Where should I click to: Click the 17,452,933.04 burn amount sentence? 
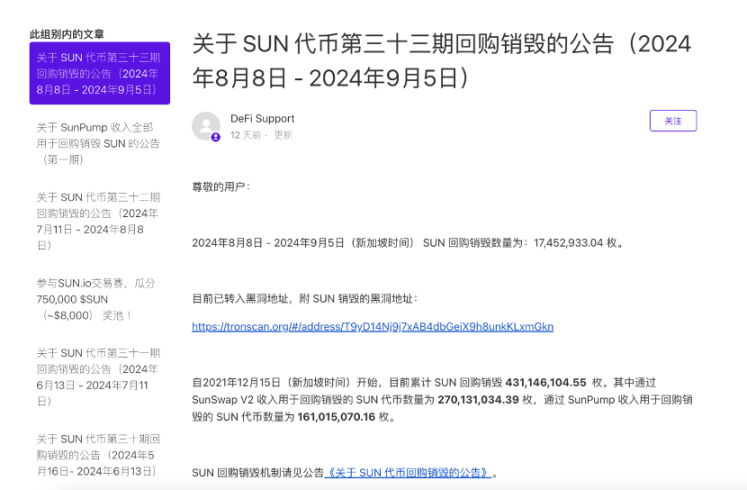[x=408, y=243]
